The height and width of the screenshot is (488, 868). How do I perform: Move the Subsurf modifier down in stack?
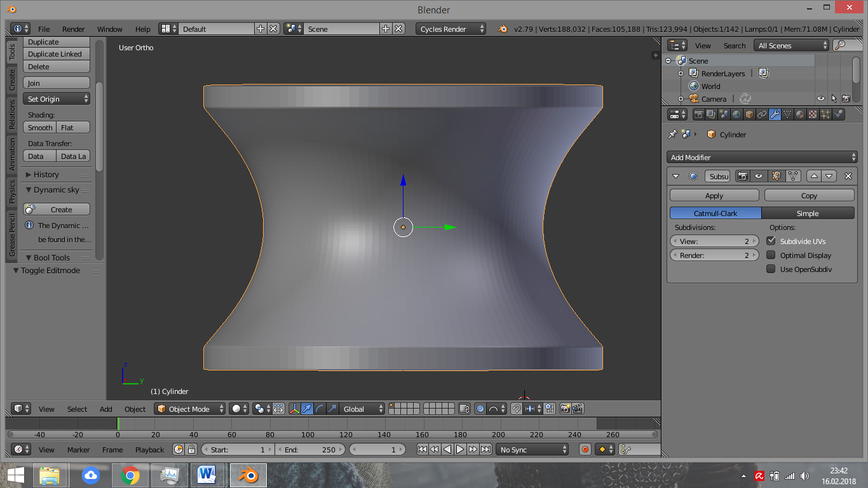coord(829,176)
